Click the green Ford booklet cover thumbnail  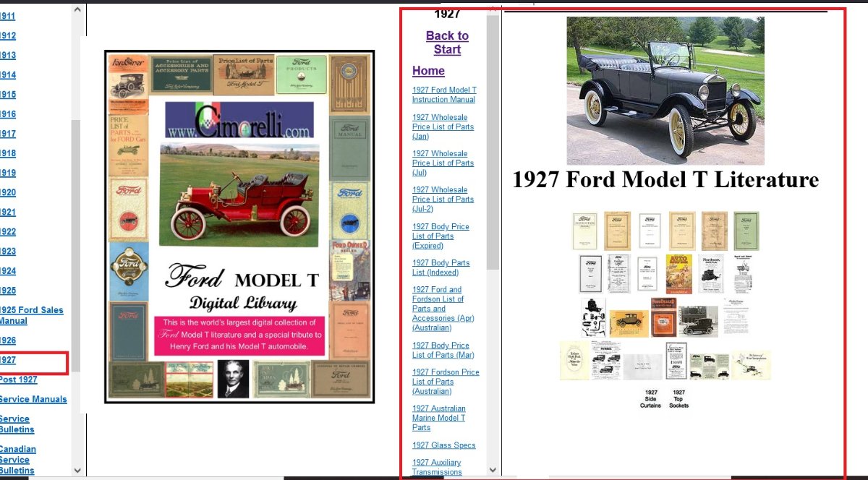coord(746,231)
